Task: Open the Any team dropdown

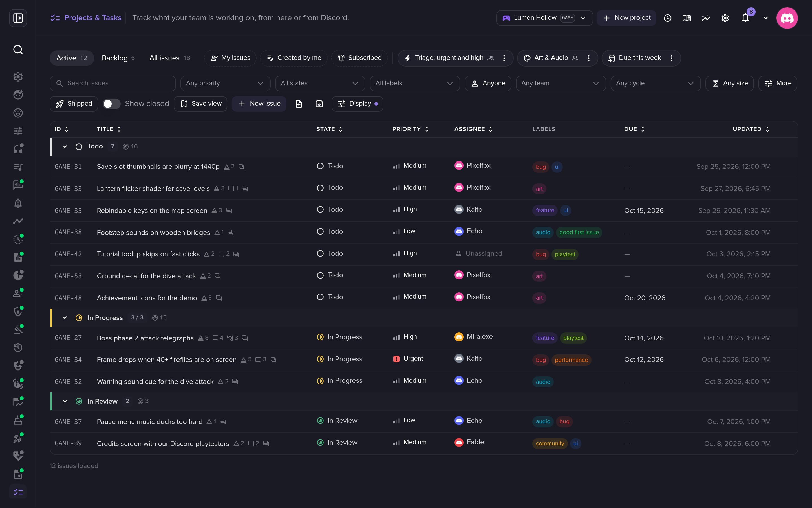Action: (561, 83)
